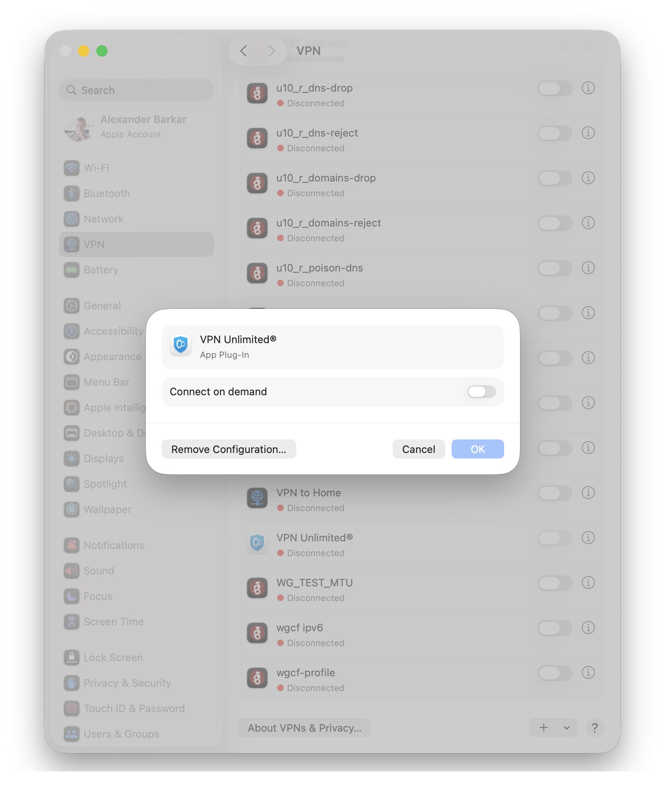Click the VPN to Home globe icon
Viewport: 665px width, 812px height.
[257, 498]
